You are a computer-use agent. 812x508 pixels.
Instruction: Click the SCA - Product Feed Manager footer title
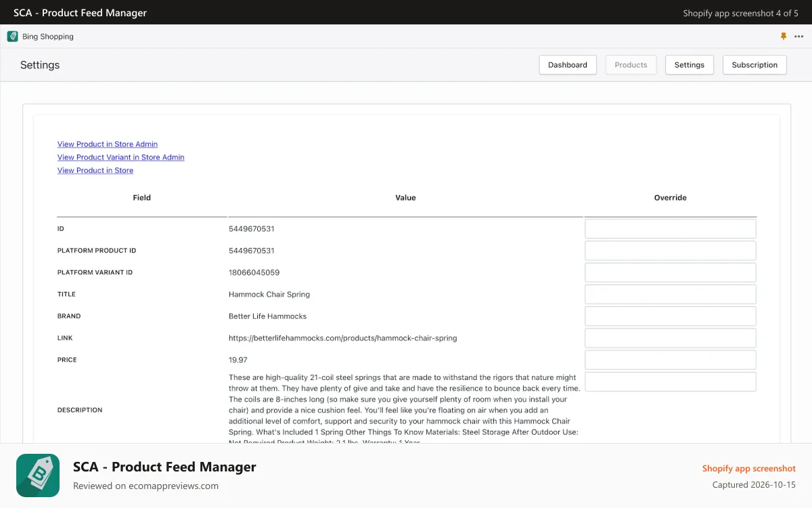[164, 467]
